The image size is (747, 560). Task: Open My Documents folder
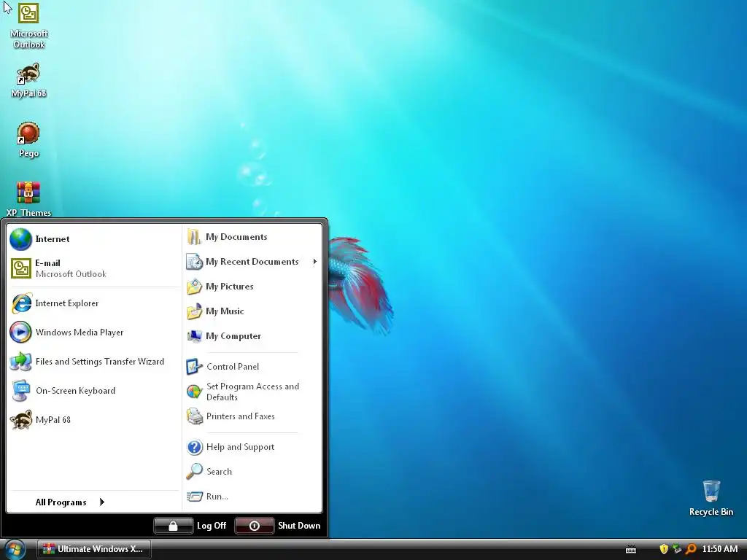pyautogui.click(x=252, y=237)
